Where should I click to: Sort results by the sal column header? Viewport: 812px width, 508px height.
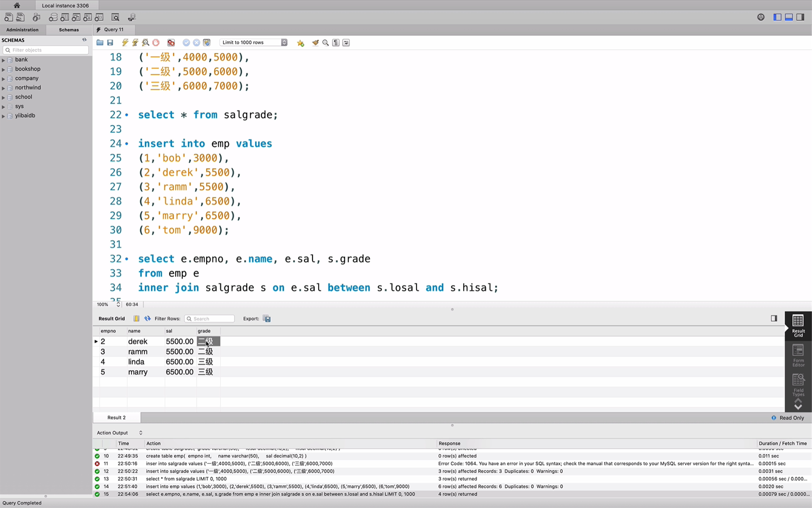(180, 331)
